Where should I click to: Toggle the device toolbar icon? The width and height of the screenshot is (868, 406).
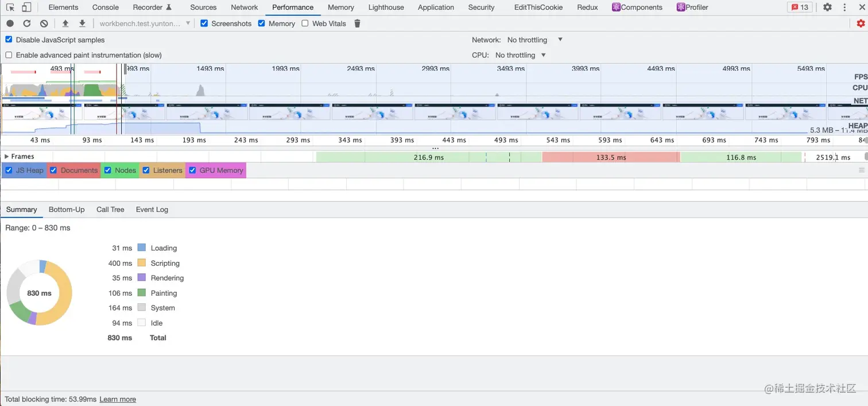[x=26, y=7]
